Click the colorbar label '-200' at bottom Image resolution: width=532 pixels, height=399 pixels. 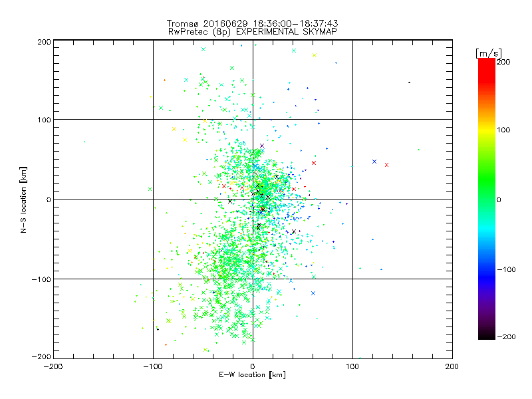point(506,336)
